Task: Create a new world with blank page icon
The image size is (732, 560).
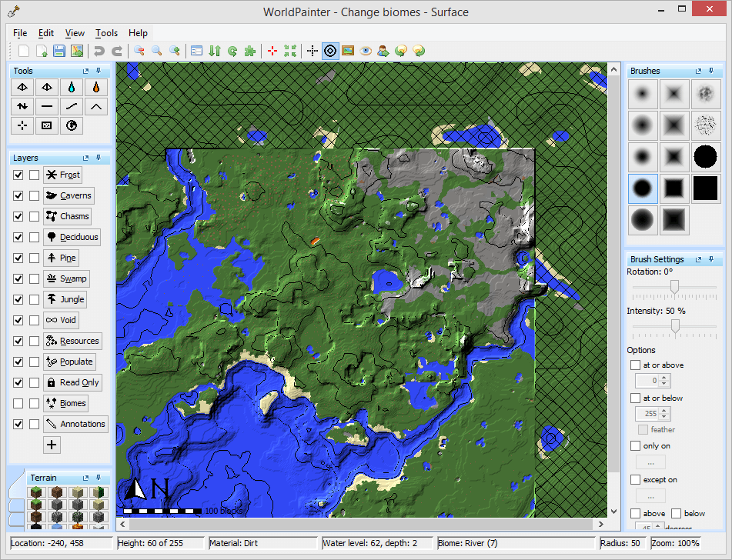Action: pyautogui.click(x=24, y=51)
